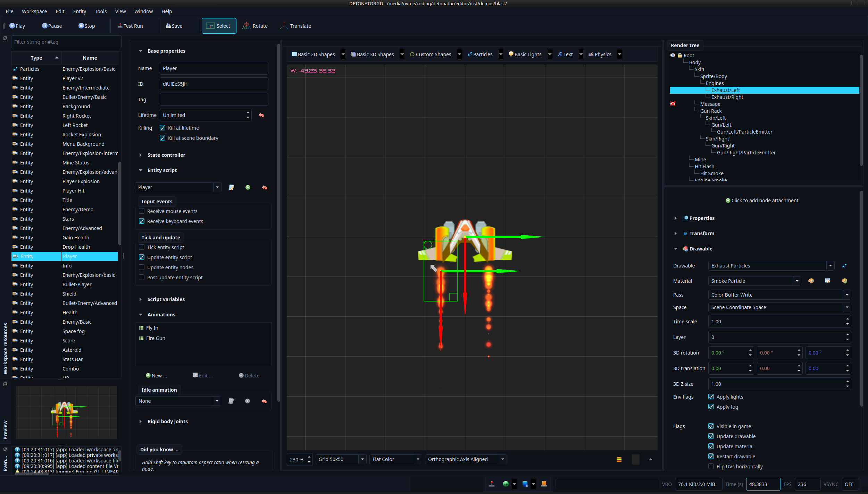Viewport: 868px width, 494px height.
Task: Click particle engine icon beside Drawable field
Action: click(844, 266)
